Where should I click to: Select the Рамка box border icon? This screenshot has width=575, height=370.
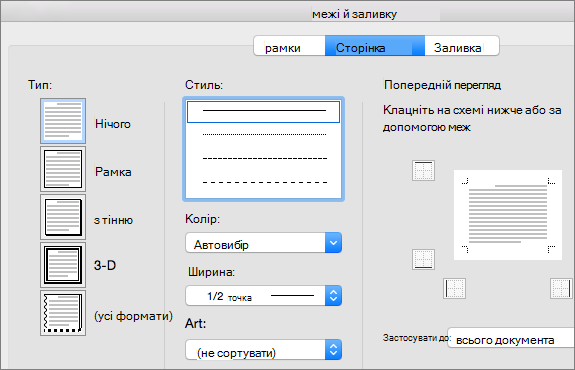[x=63, y=169]
